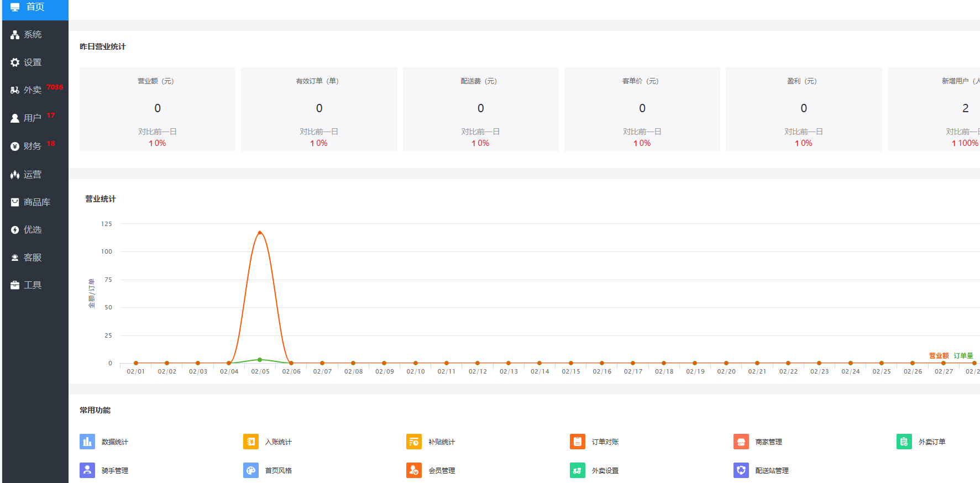
Task: Select 首页 in the sidebar
Action: tap(35, 7)
